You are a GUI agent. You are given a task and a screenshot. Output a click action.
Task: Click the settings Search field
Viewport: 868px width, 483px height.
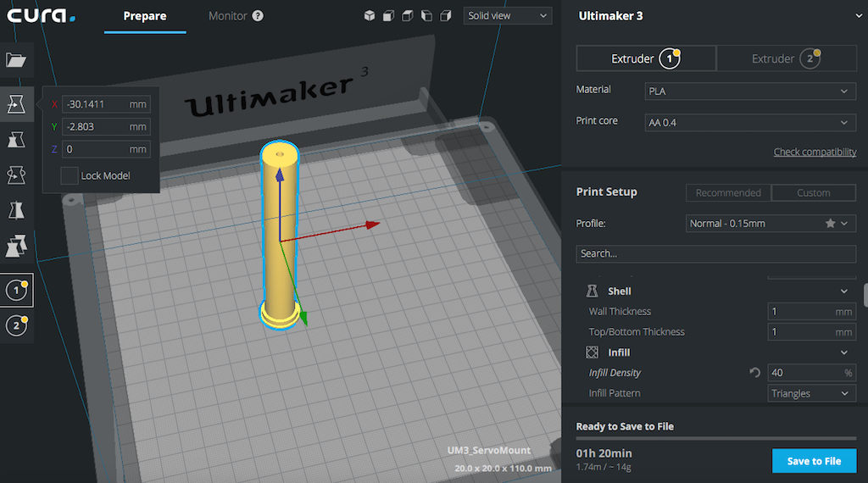[x=715, y=253]
